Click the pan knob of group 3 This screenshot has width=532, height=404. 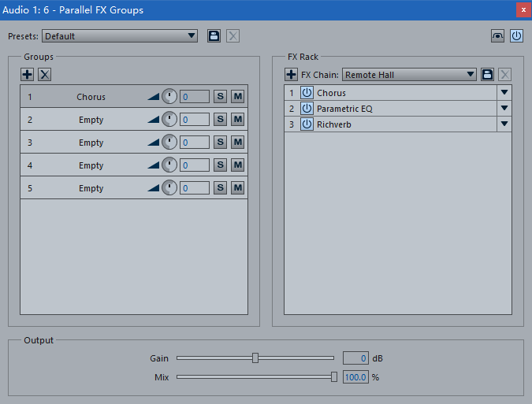click(x=169, y=143)
